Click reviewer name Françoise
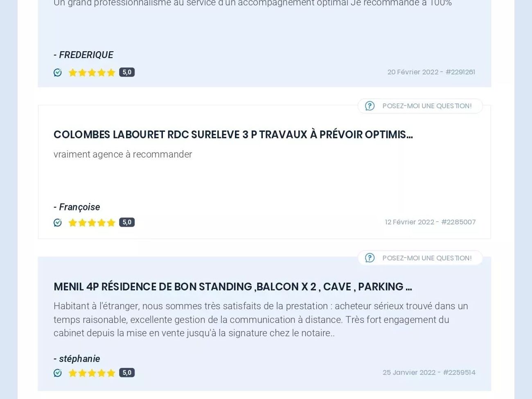Screen dimensions: 532x399 tap(79, 207)
